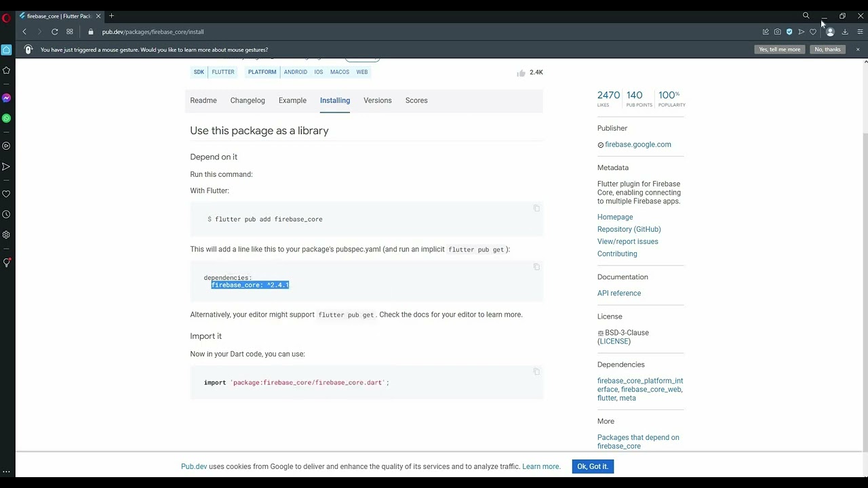Screen dimensions: 868x488
Task: Open sidebar bookmarks star icon
Action: 6,70
